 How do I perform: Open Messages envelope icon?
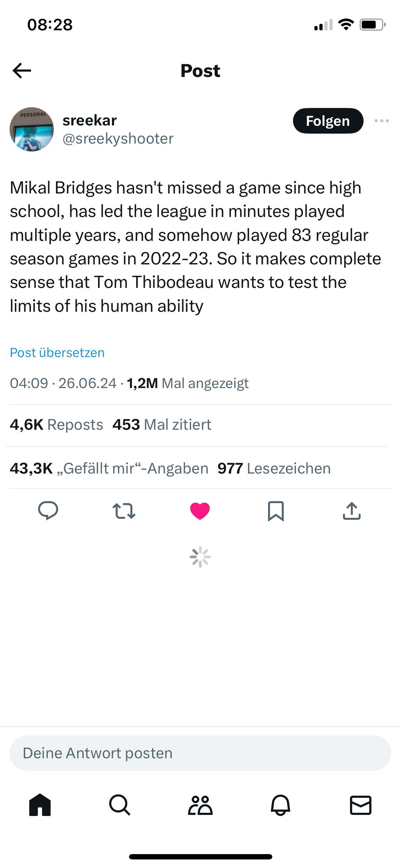coord(361,805)
